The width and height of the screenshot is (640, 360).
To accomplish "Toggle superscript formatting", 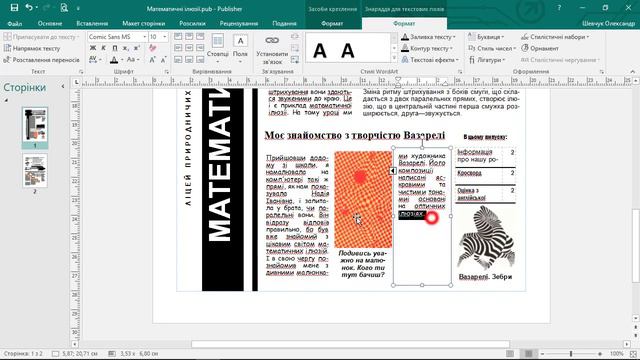I will pos(137,48).
